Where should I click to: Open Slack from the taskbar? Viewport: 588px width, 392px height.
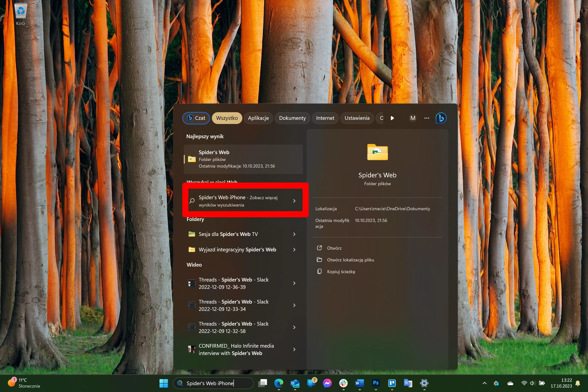[x=343, y=383]
